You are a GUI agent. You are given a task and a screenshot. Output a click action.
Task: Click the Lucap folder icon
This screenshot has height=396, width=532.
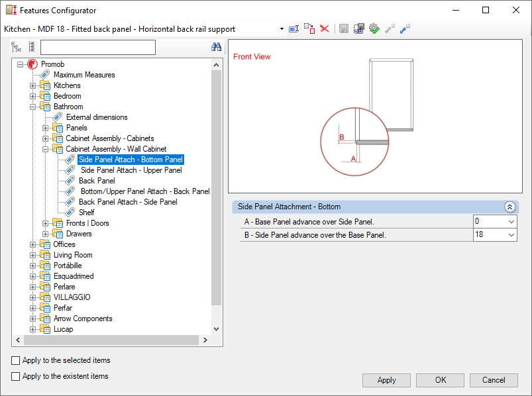click(x=45, y=329)
